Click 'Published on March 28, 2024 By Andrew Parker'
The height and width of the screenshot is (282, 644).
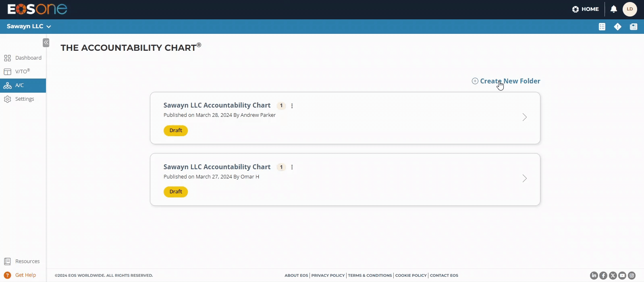click(220, 115)
